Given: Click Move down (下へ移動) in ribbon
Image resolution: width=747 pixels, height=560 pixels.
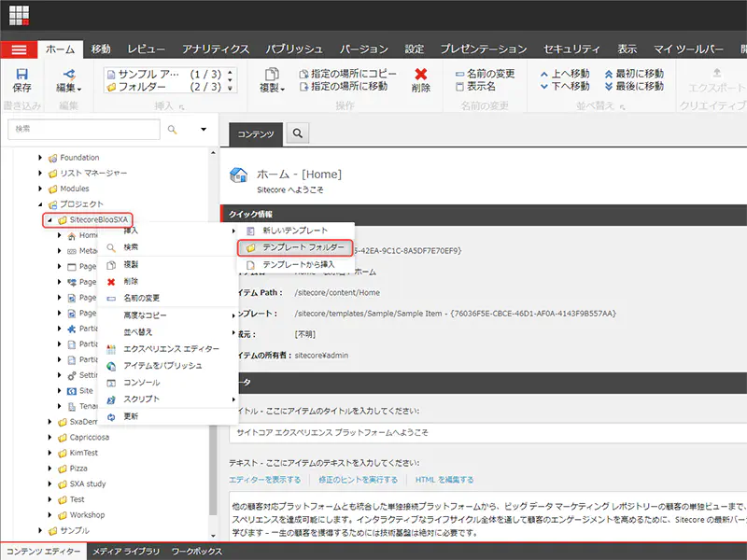Looking at the screenshot, I should tap(565, 86).
